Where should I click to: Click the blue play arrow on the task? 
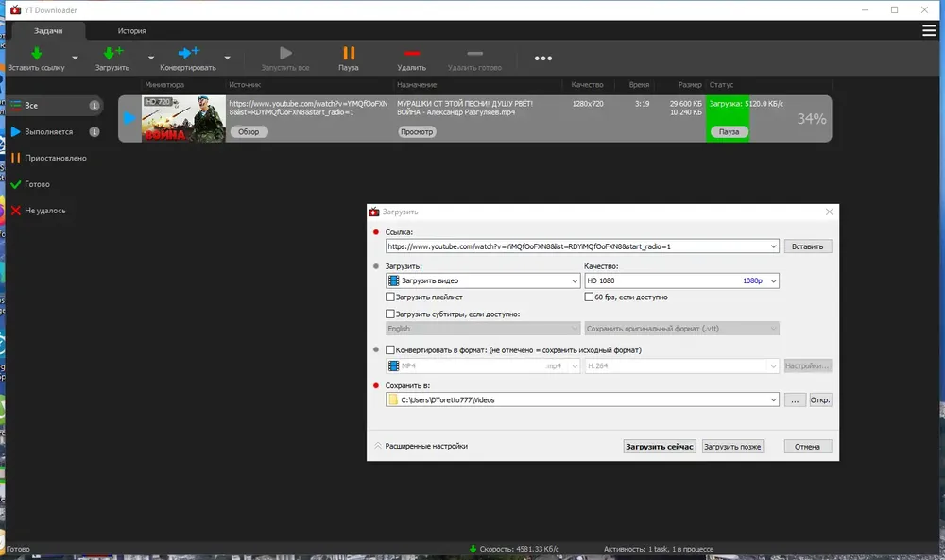coord(129,119)
